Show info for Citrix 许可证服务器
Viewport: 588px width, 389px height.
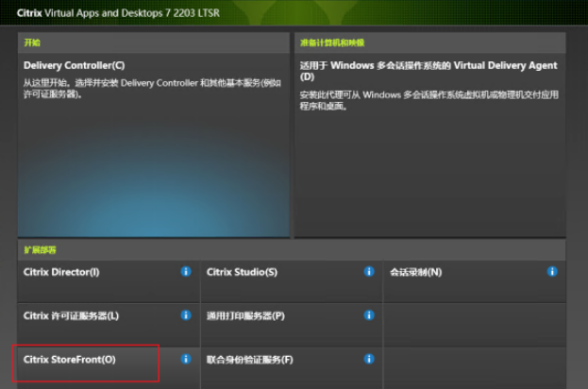[186, 315]
